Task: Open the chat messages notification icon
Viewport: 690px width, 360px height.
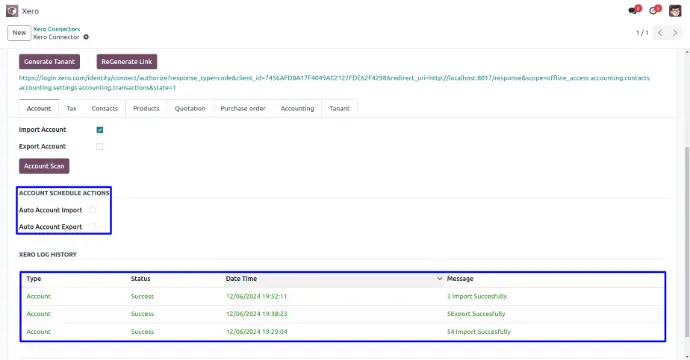Action: 634,11
